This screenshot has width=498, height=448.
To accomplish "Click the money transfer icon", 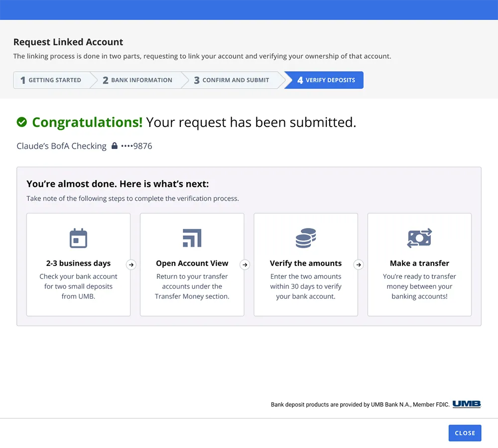I will (419, 238).
